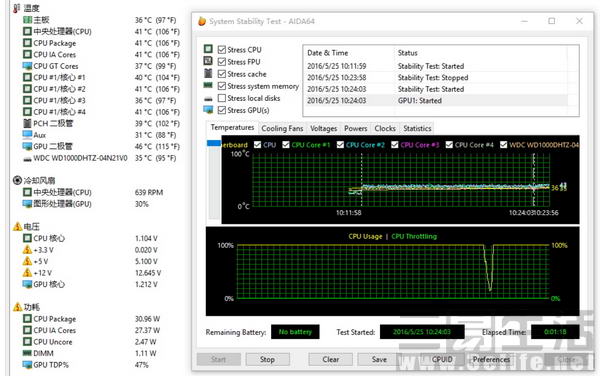600x376 pixels.
Task: Enable Stress local disks checkbox
Action: pos(222,98)
